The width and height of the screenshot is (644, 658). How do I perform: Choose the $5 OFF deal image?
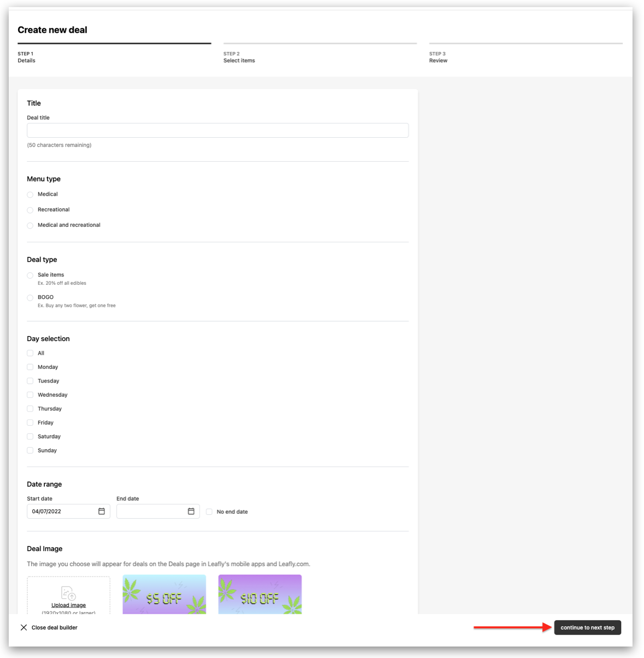(x=165, y=594)
